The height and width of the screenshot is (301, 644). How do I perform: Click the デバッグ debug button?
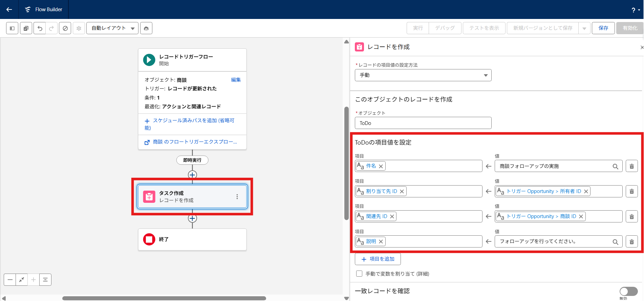(445, 28)
